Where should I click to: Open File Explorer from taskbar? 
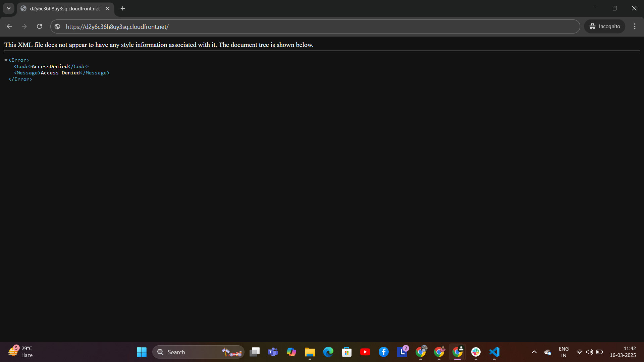click(310, 352)
